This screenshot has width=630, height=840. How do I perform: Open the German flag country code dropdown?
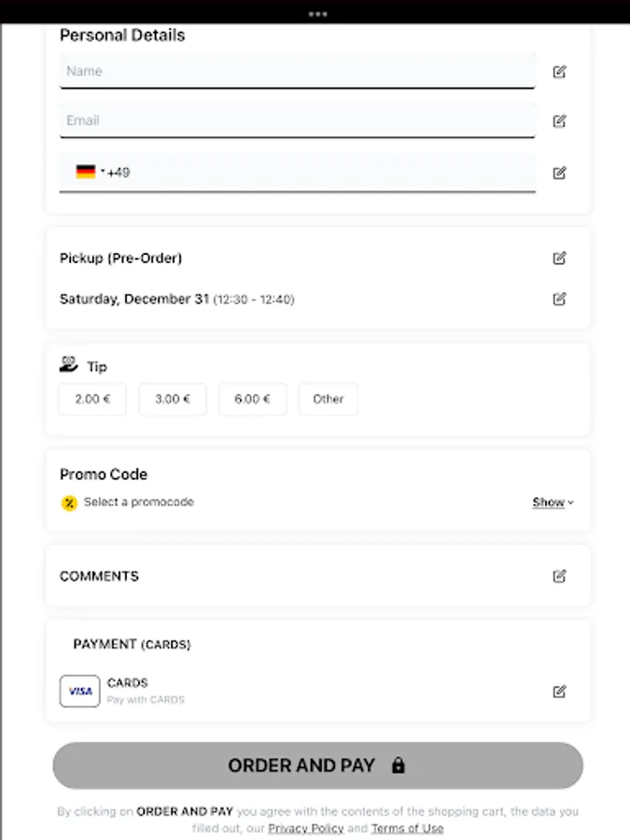click(x=89, y=172)
